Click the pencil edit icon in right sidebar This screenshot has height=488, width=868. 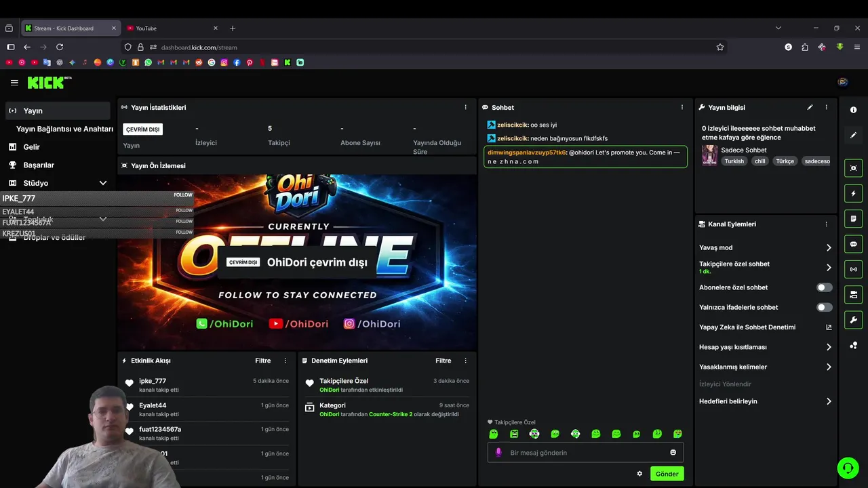click(x=853, y=136)
